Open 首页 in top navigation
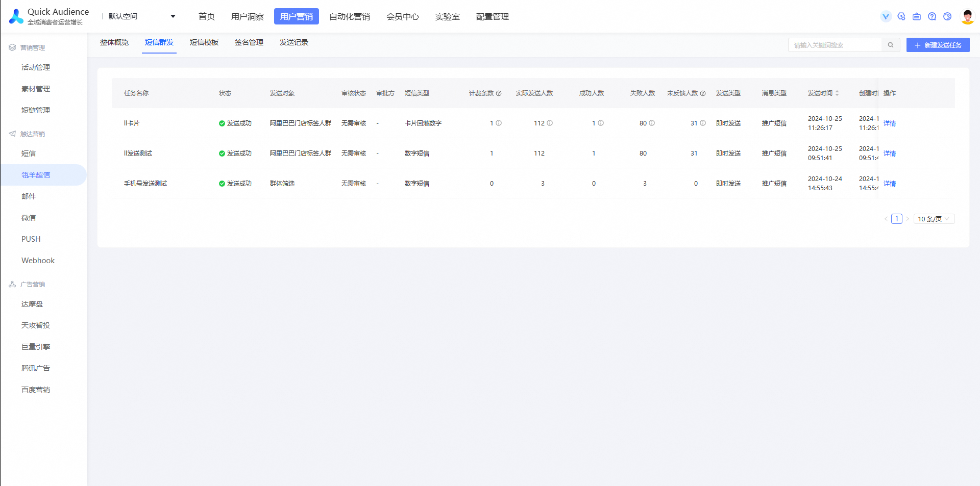 pyautogui.click(x=207, y=16)
